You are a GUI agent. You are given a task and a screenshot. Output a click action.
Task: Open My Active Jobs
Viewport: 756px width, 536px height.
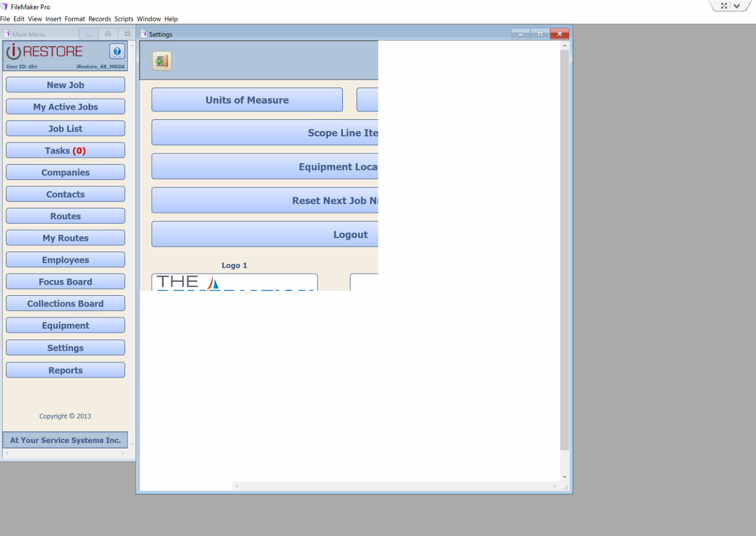pos(65,107)
